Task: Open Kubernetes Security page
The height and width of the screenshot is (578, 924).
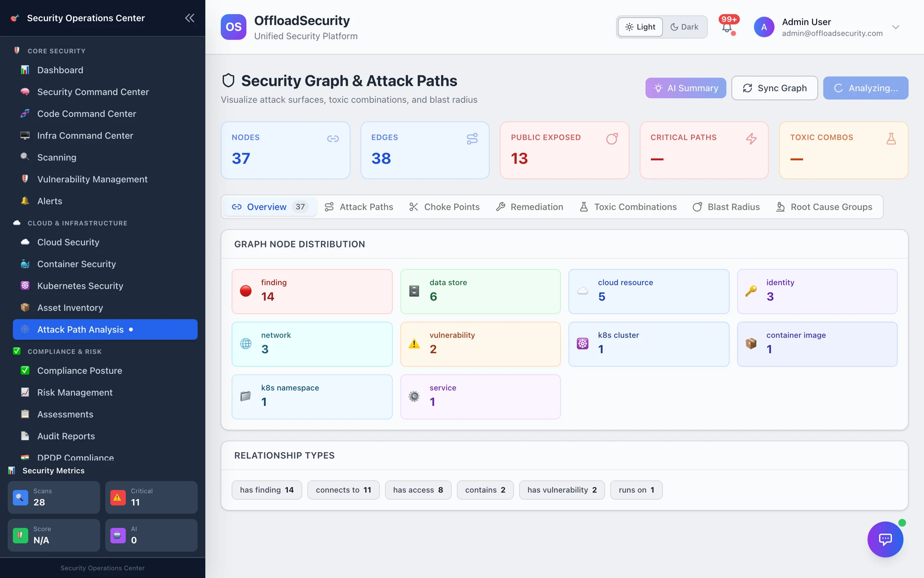Action: (x=105, y=286)
